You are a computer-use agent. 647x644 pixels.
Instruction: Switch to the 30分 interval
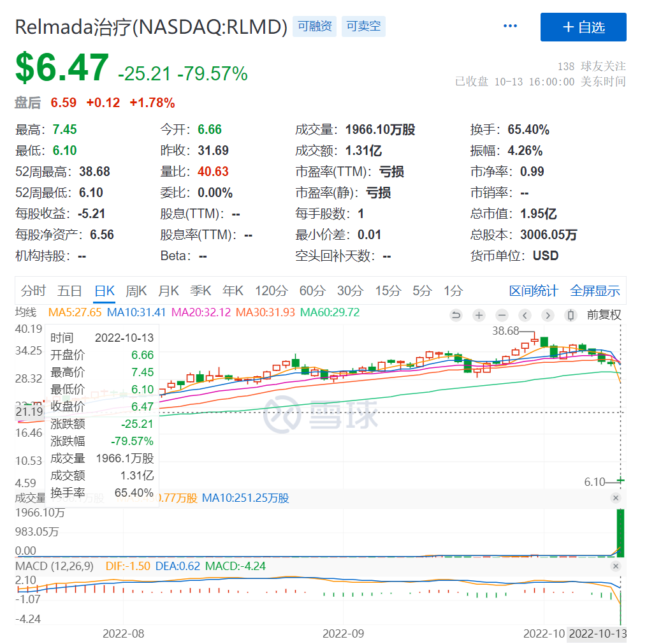click(350, 291)
